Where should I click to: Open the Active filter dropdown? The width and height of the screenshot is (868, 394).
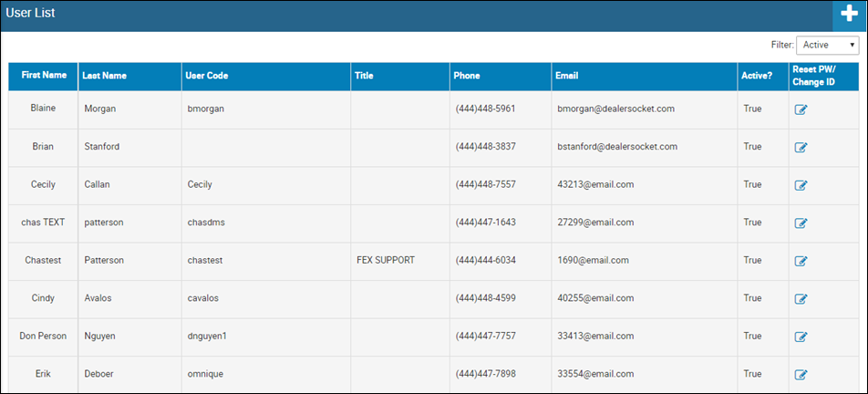[x=828, y=46]
